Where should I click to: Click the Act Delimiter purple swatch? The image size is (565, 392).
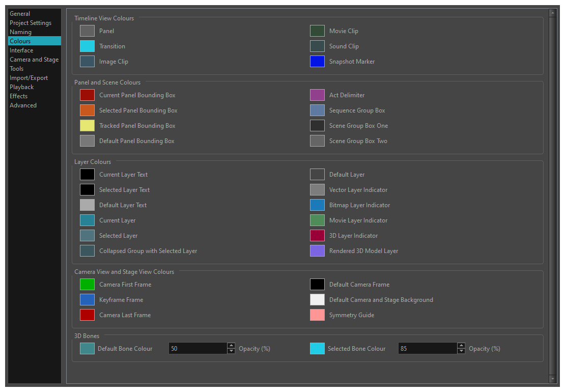click(x=317, y=95)
